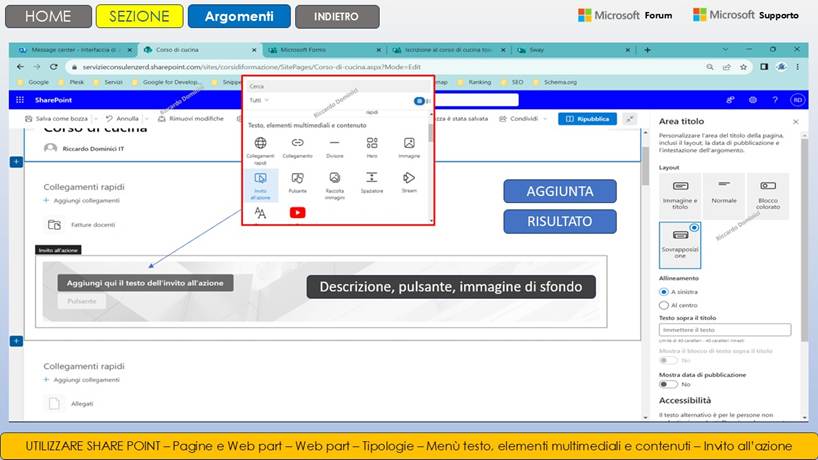The image size is (818, 460).
Task: Click the Ripubblica button
Action: 587,119
